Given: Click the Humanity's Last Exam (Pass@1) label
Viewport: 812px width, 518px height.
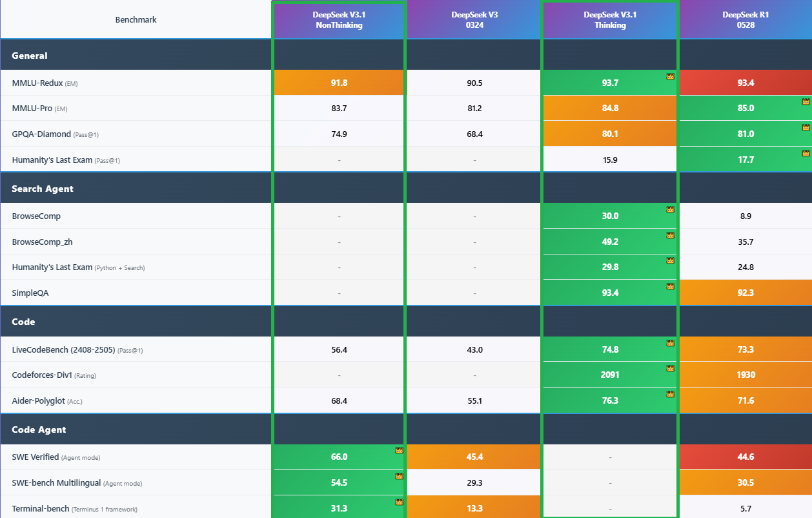Looking at the screenshot, I should [66, 160].
